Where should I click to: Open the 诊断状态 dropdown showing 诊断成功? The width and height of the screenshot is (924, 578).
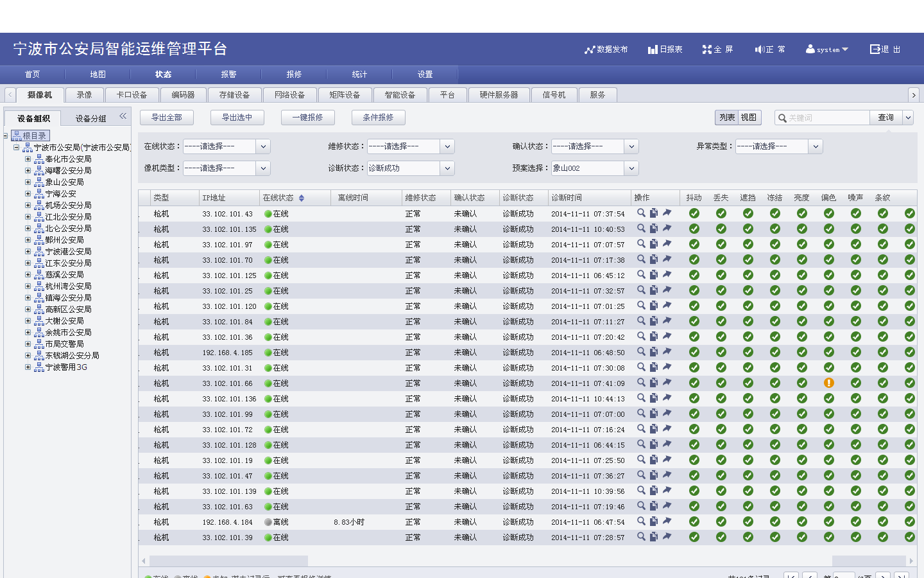click(x=447, y=168)
